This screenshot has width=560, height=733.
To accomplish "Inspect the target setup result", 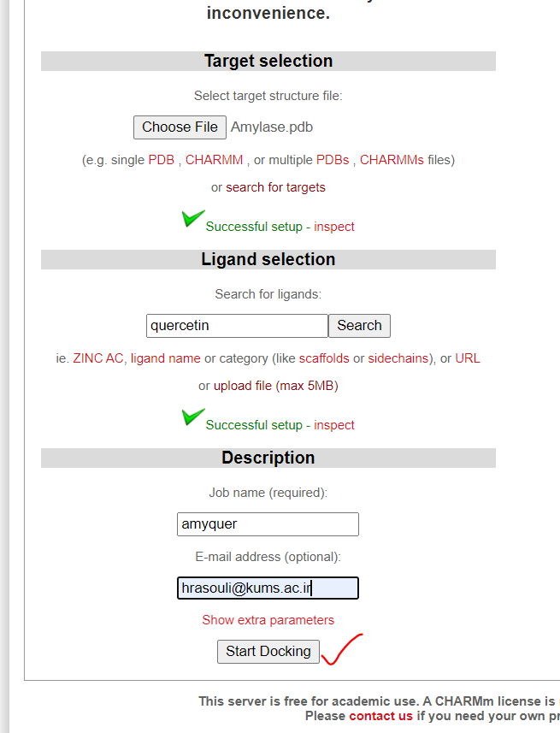I will pos(334,226).
